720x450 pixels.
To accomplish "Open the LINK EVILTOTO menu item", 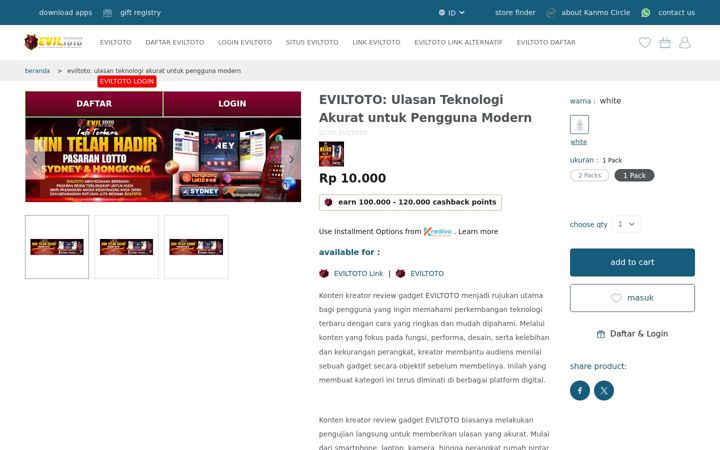I will click(376, 42).
